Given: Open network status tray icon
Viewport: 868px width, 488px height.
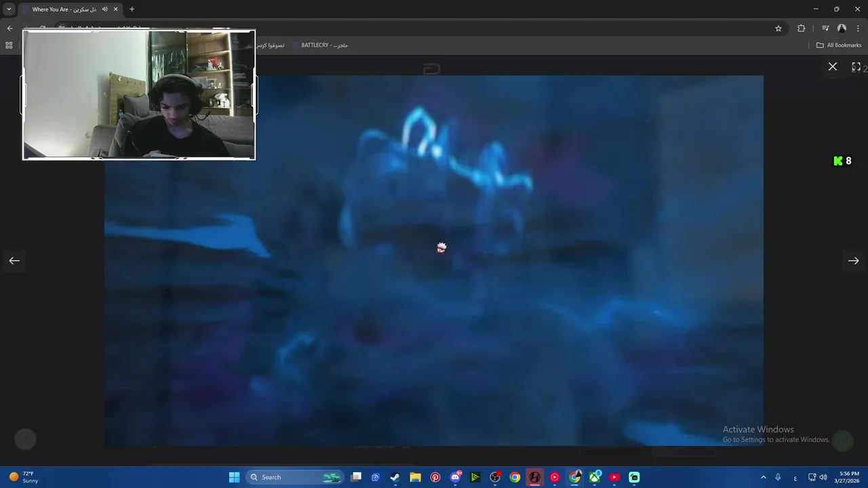Looking at the screenshot, I should (x=812, y=477).
